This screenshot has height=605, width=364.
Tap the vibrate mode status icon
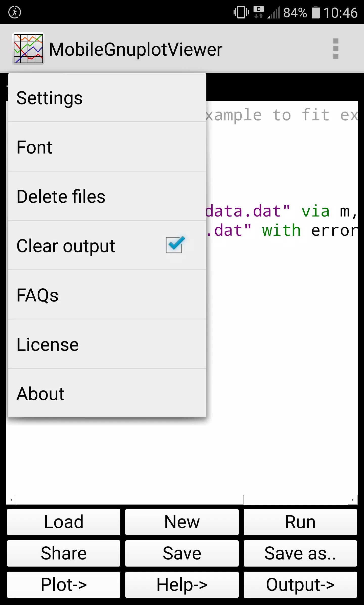point(241,12)
